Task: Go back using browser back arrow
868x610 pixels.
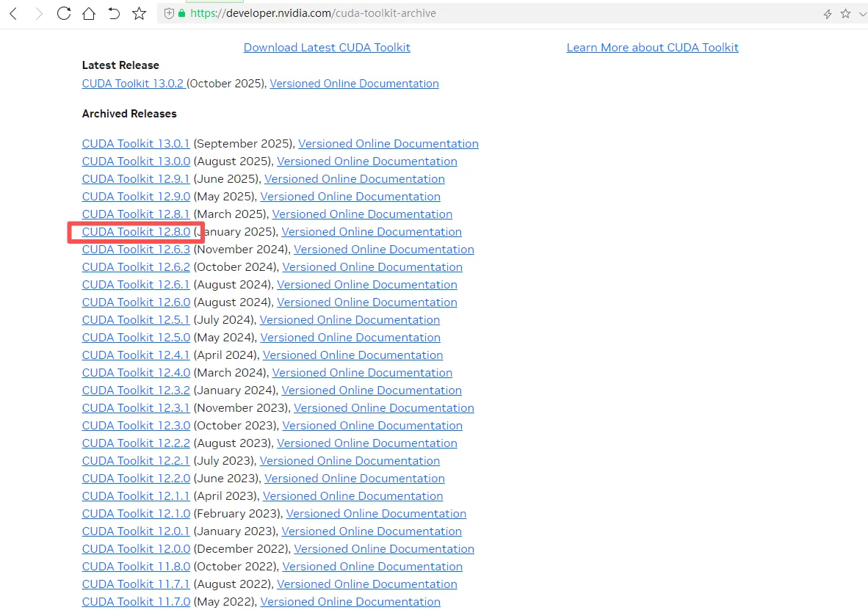Action: pyautogui.click(x=14, y=13)
